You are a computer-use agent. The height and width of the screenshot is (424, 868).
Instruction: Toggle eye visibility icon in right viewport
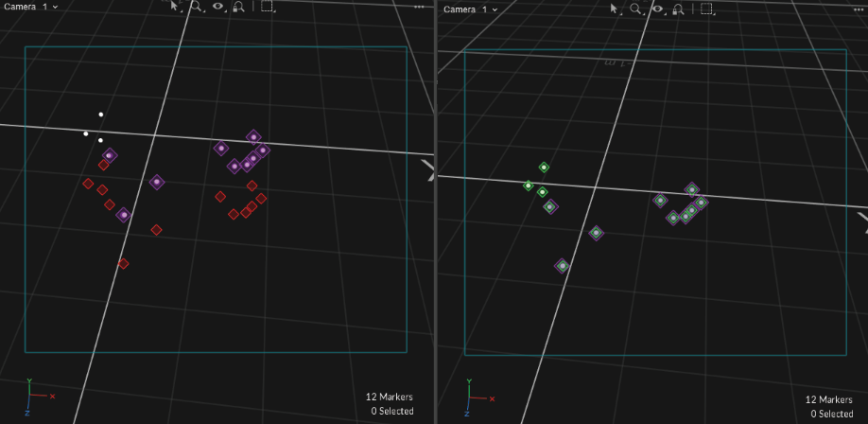click(x=658, y=9)
